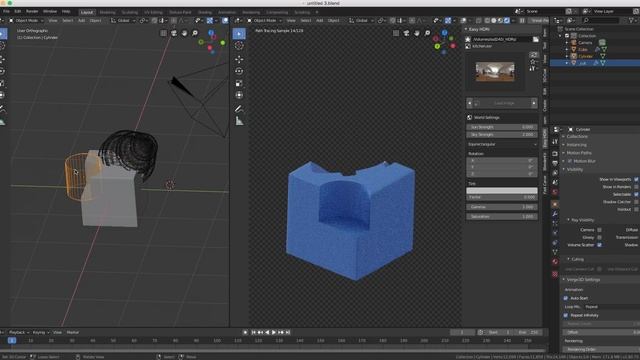The width and height of the screenshot is (640, 360).
Task: Open the Render properties tab icon
Action: pos(555,154)
